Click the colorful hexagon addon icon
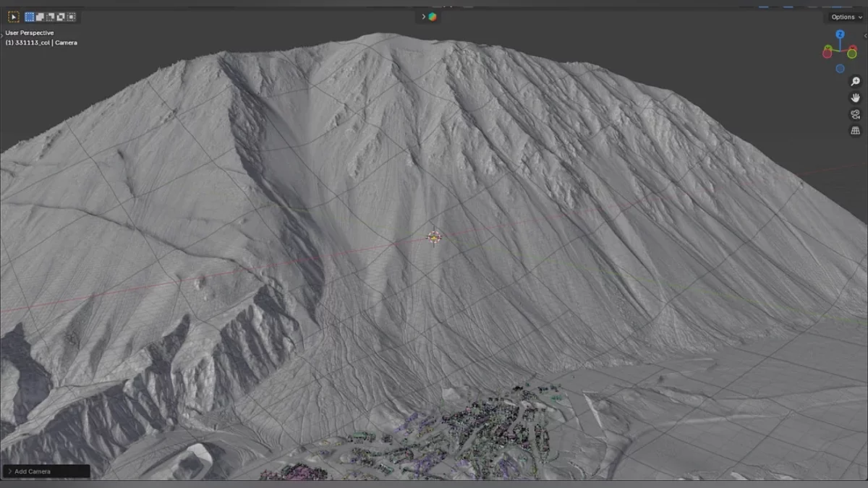The height and width of the screenshot is (488, 868). (432, 17)
